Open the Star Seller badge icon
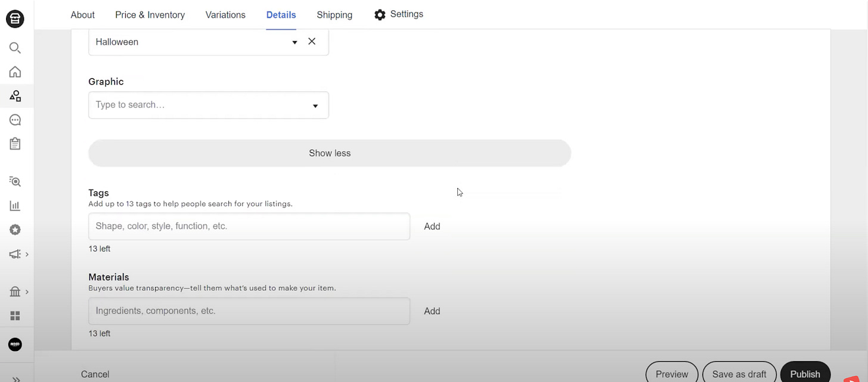Viewport: 868px width, 382px height. click(x=15, y=230)
